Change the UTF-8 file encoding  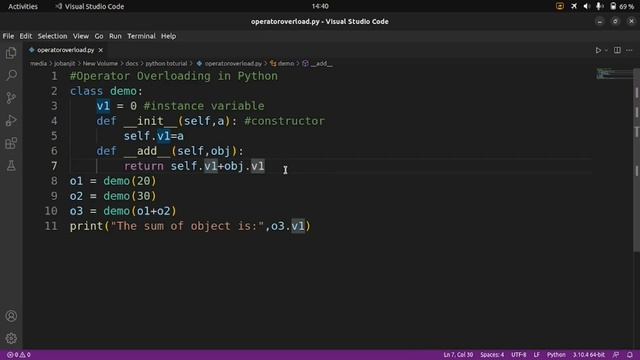[519, 355]
